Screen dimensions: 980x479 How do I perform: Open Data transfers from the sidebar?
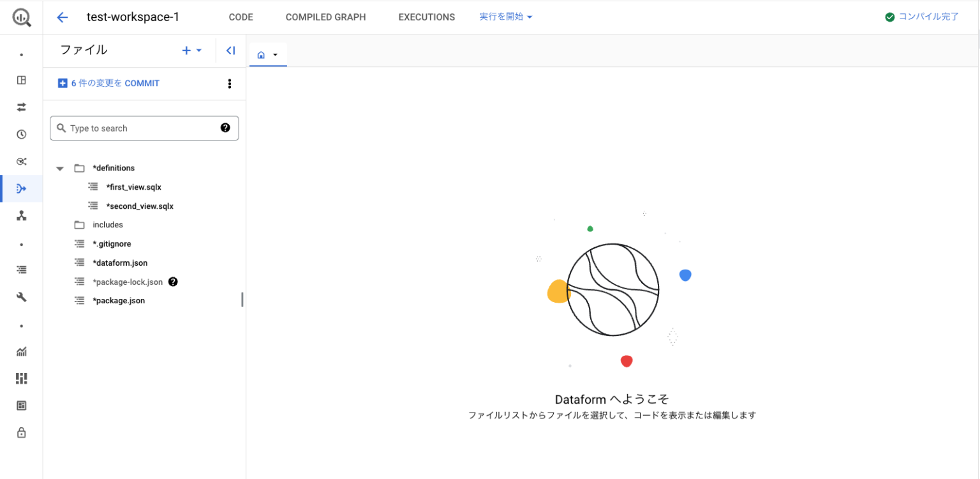[x=21, y=107]
